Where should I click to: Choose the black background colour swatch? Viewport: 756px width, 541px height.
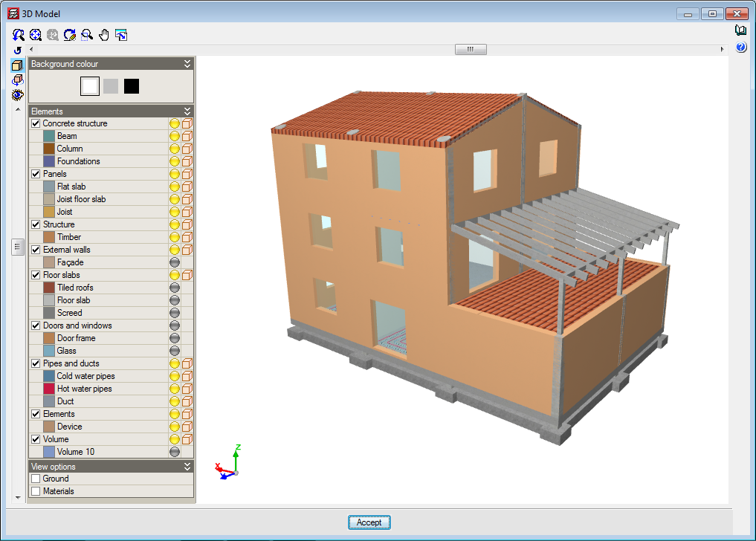132,86
